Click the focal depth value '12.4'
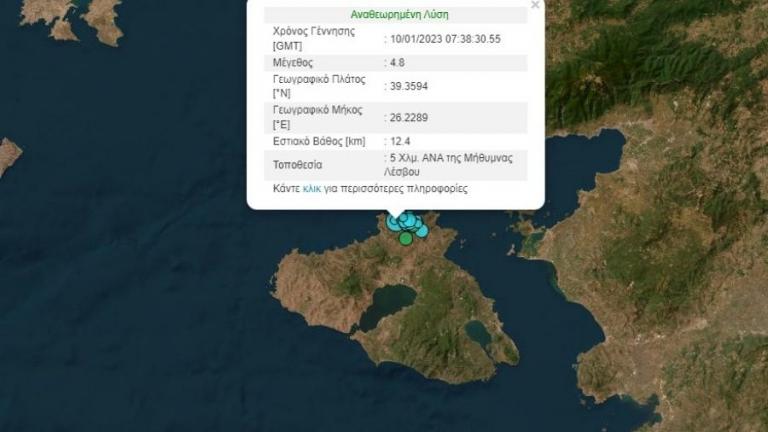Screen dimensions: 768x432 point(400,142)
